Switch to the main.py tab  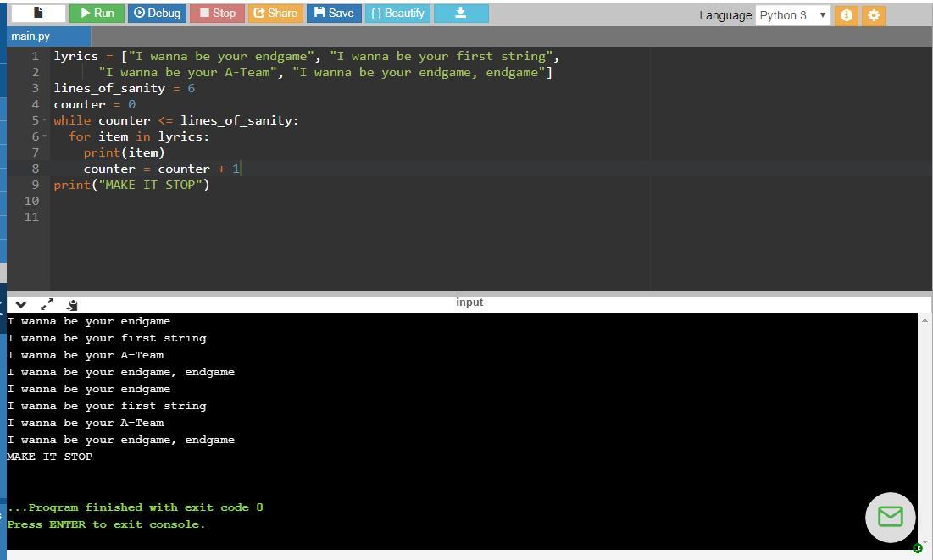click(x=31, y=36)
